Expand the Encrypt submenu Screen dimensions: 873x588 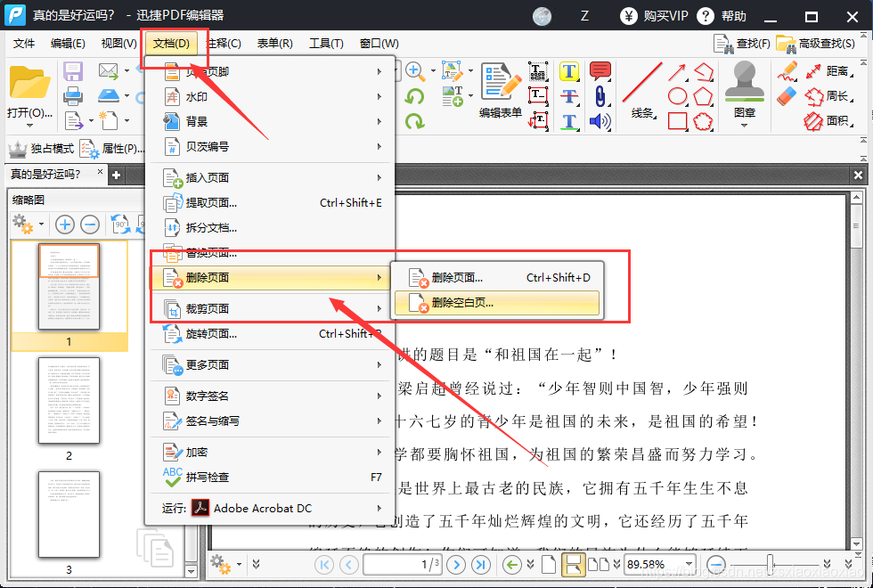pos(269,453)
